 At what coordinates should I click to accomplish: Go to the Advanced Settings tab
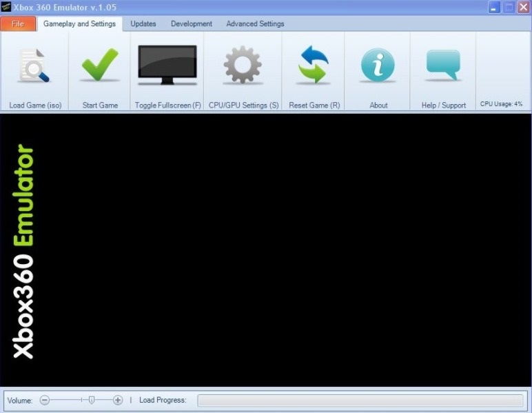(x=255, y=23)
